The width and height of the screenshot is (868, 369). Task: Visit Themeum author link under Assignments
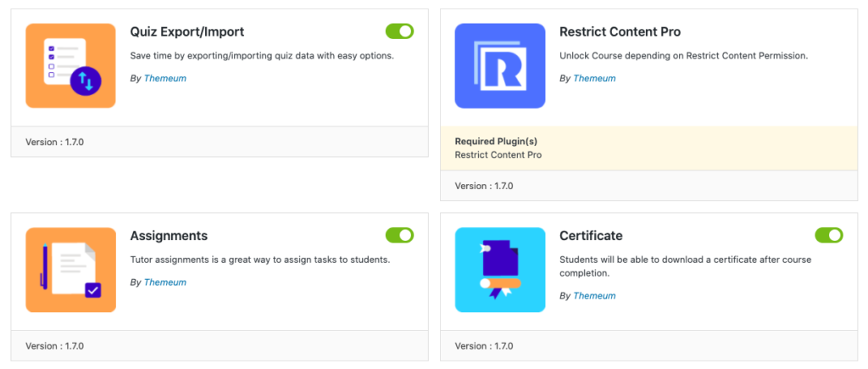point(165,282)
